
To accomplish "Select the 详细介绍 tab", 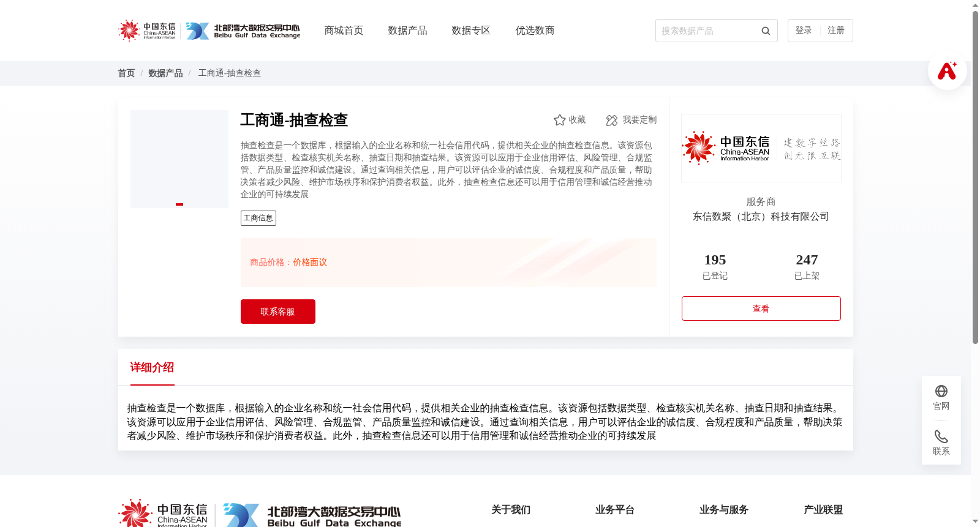I will pos(152,367).
